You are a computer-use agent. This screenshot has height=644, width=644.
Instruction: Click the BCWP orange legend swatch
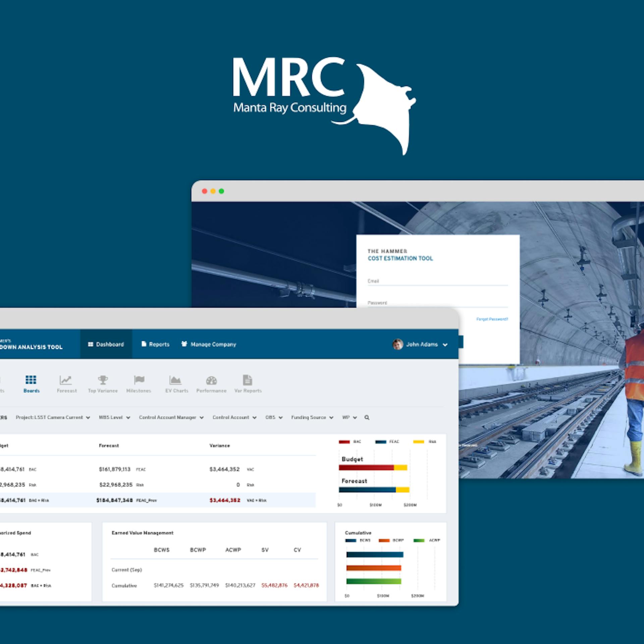[384, 540]
